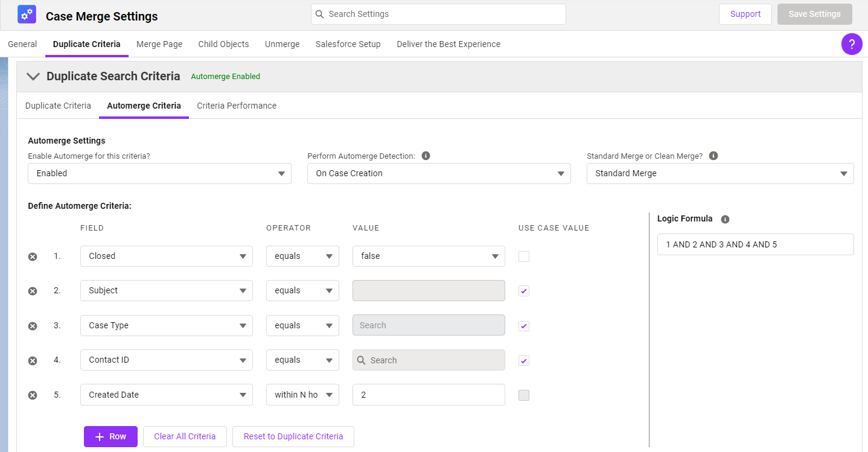The height and width of the screenshot is (452, 868).
Task: Open the purple help question mark button
Action: (x=852, y=44)
